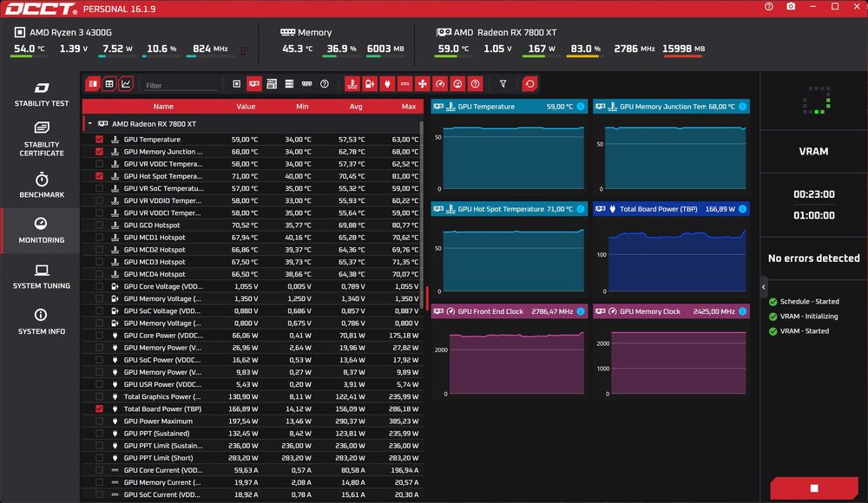
Task: Uncheck the GPU Temperature checkbox
Action: tap(99, 140)
